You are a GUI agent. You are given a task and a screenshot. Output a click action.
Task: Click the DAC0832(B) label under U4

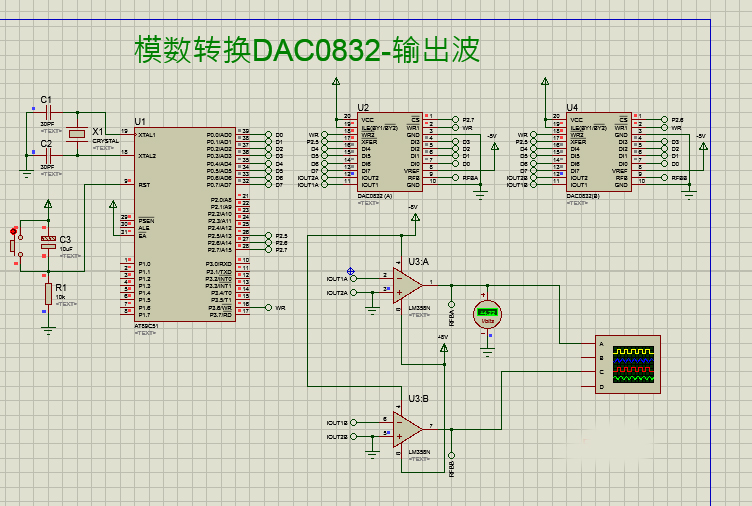(583, 196)
